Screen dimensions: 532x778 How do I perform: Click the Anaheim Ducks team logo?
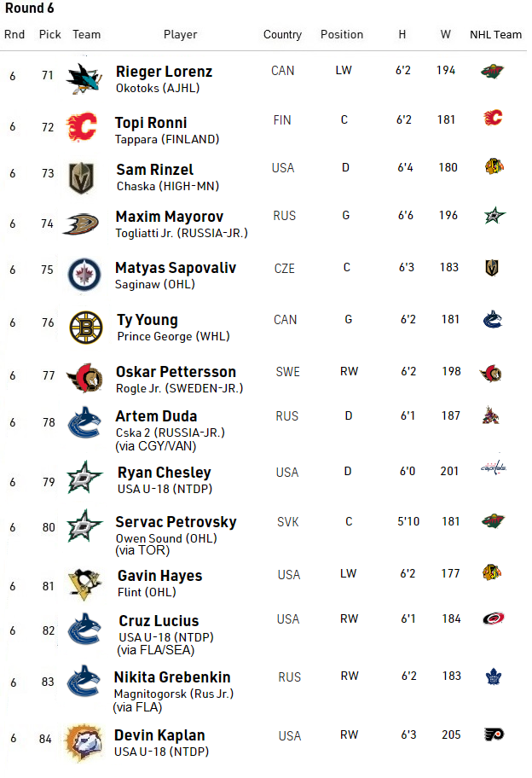[84, 223]
